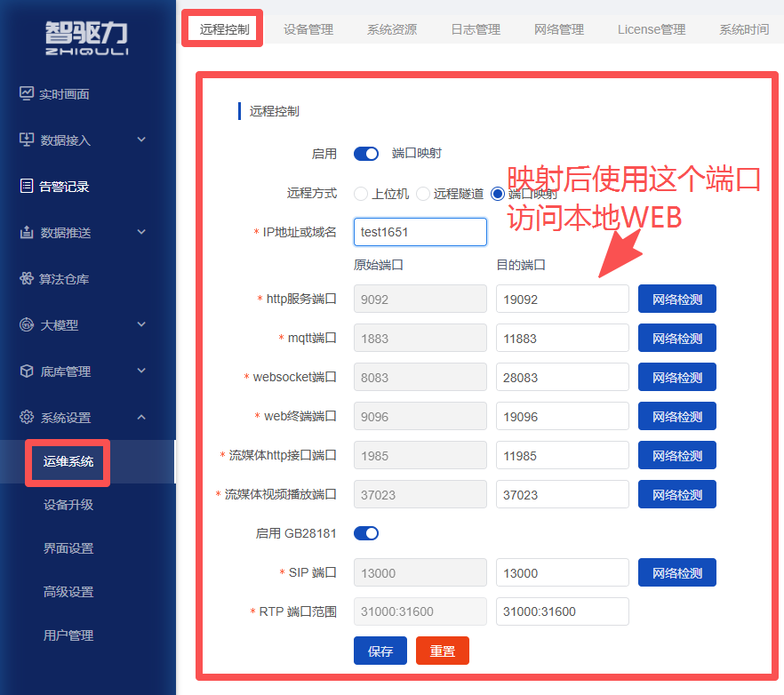
Task: Select the 上位机 remote mode radio
Action: click(361, 194)
